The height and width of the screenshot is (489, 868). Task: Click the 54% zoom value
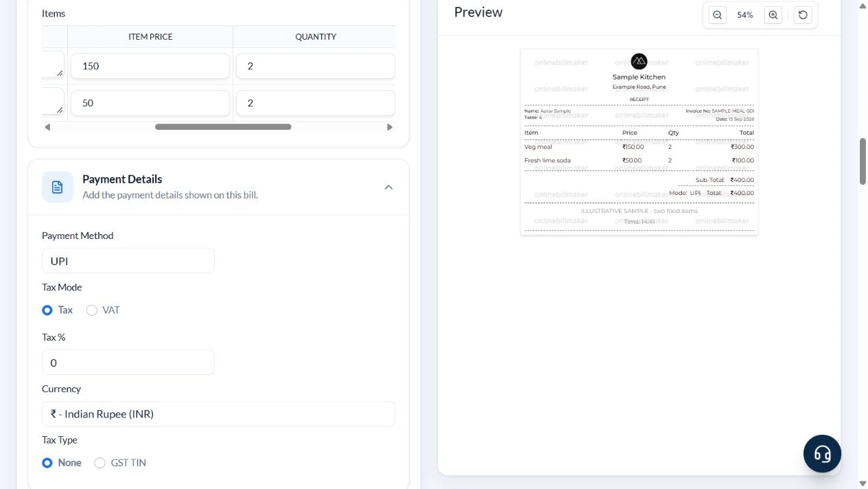click(x=745, y=15)
